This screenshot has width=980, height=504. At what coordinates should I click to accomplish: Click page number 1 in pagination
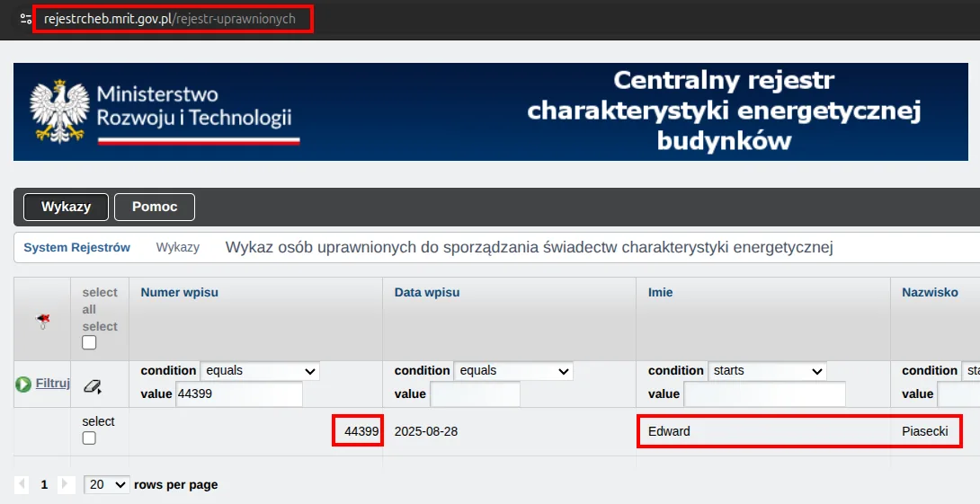coord(44,484)
